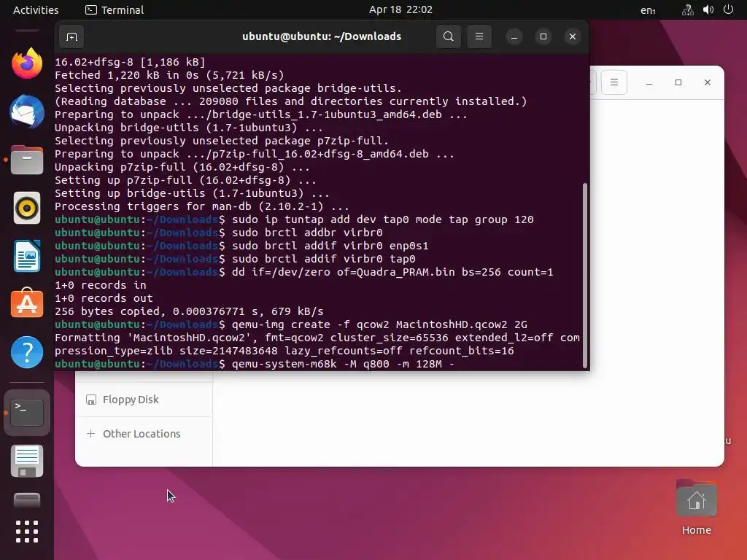The height and width of the screenshot is (560, 747).
Task: Minimize the terminal window
Action: (514, 36)
